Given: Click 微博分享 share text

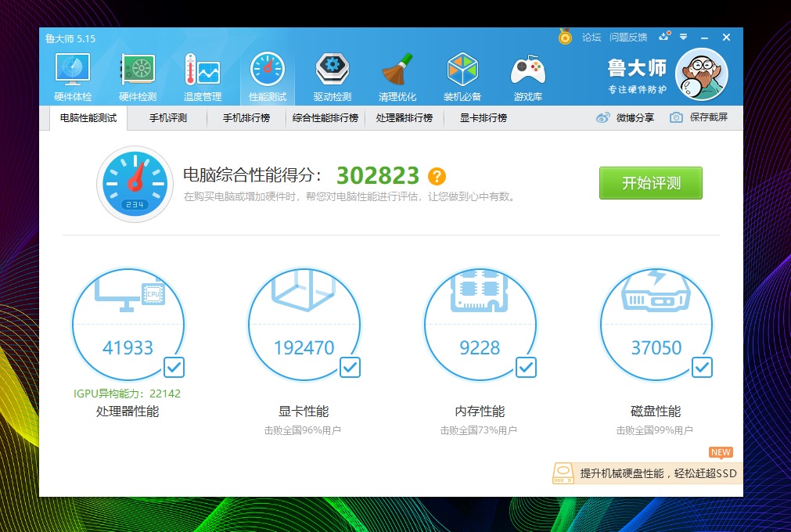Looking at the screenshot, I should [635, 118].
